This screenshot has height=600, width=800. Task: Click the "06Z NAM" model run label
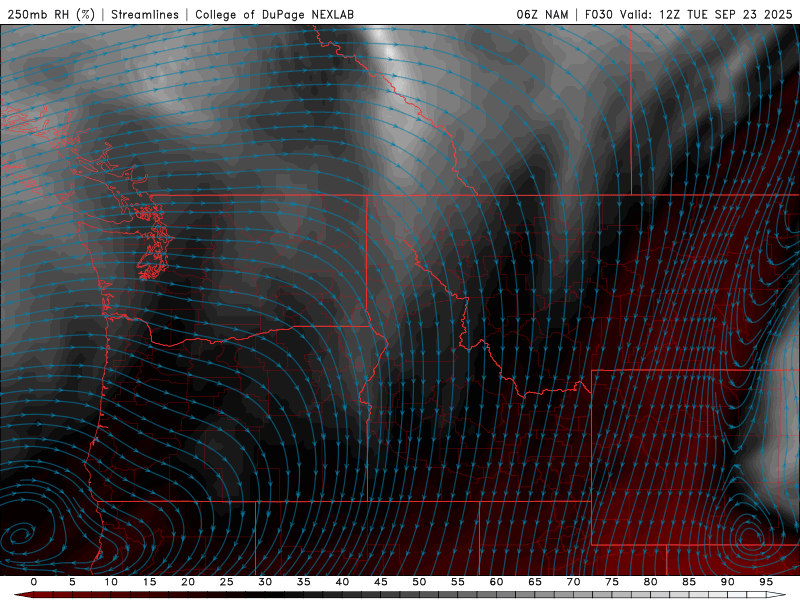(x=542, y=14)
